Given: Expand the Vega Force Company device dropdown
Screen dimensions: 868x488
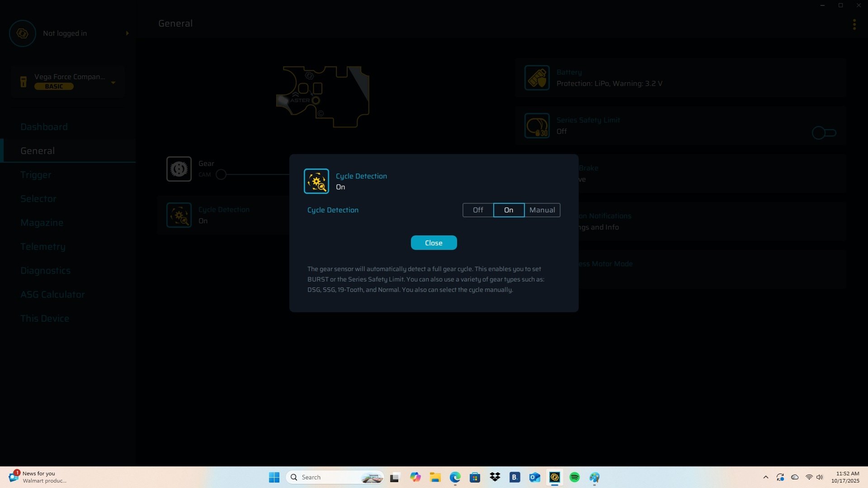Looking at the screenshot, I should (113, 82).
